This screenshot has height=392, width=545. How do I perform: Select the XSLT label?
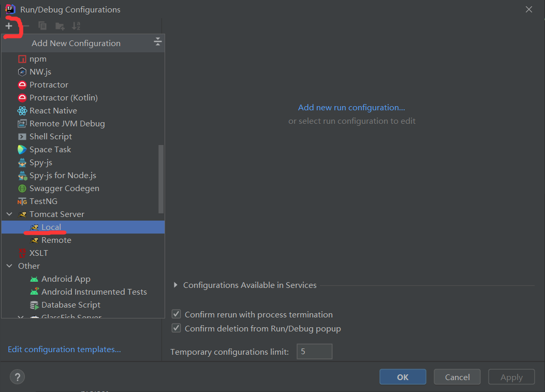39,253
